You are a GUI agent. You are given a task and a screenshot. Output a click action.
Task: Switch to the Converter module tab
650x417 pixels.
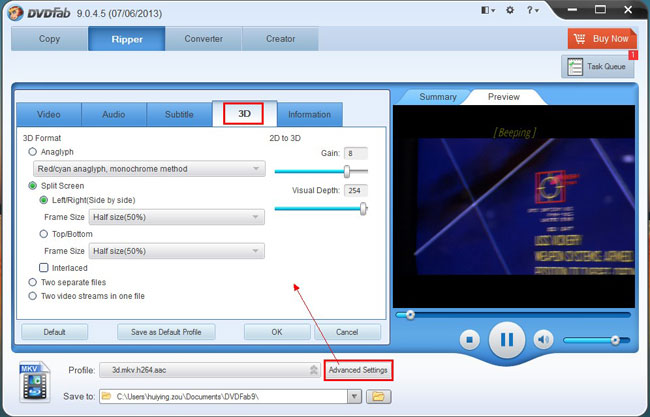(x=204, y=39)
